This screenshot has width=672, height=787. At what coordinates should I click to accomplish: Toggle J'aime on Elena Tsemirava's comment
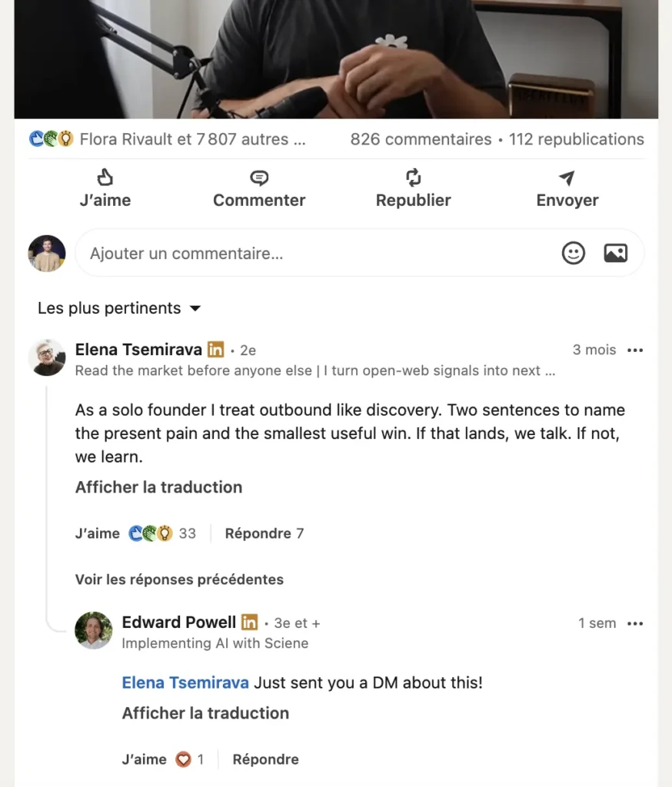click(x=97, y=533)
